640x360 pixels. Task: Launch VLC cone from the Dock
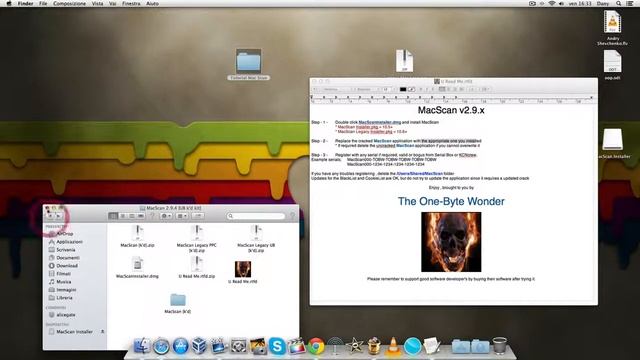tap(393, 346)
